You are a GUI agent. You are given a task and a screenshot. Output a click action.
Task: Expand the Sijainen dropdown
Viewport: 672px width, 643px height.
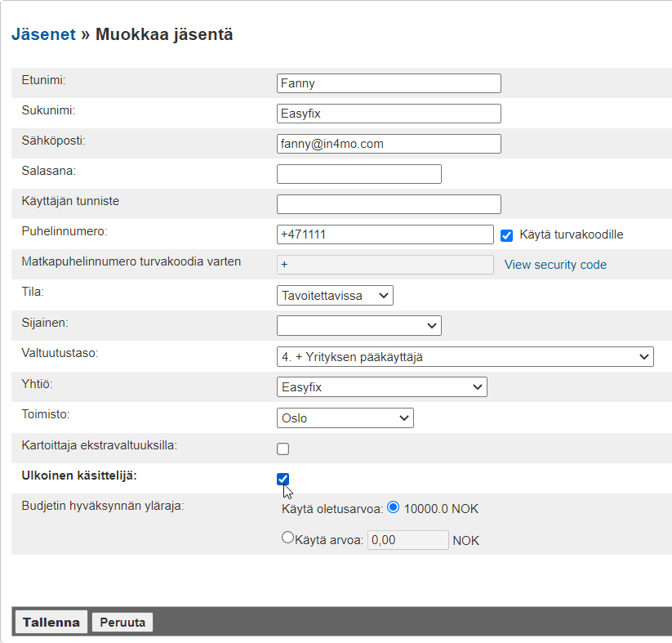(x=359, y=325)
